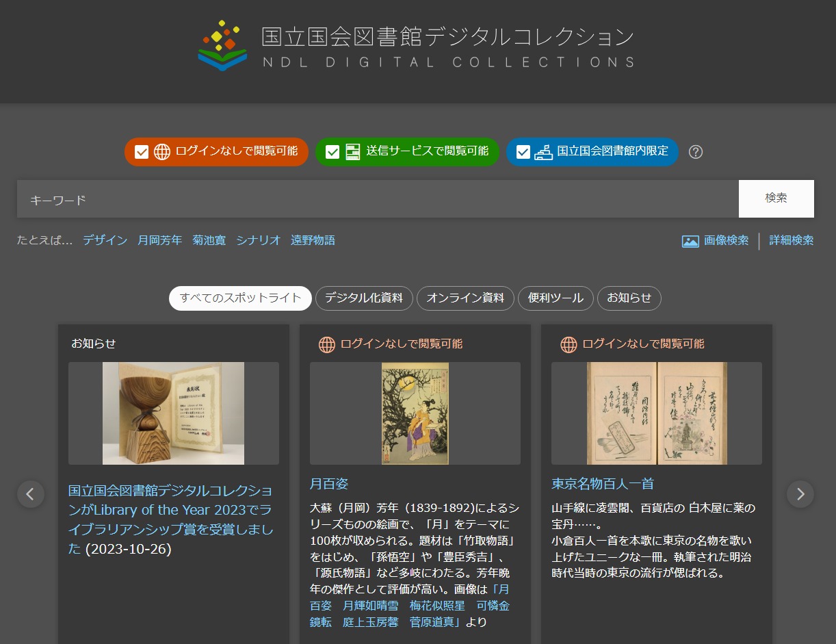
Task: Try the 遠野物語 example keyword
Action: click(313, 240)
